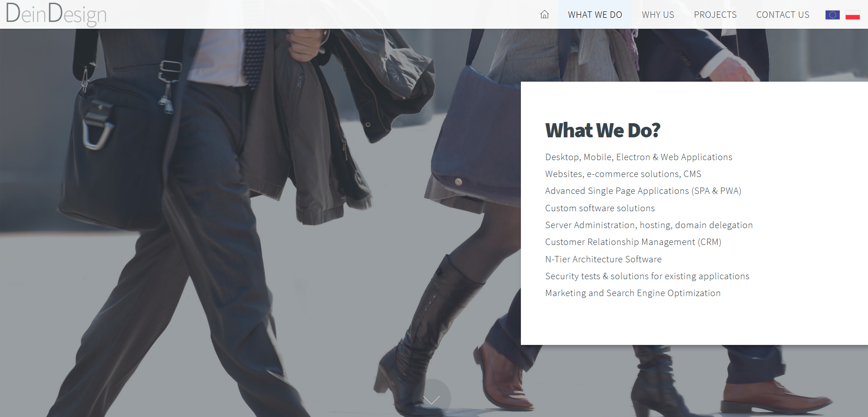Click 'Customer Relationship Management (CRM)' text
868x417 pixels.
pyautogui.click(x=633, y=242)
